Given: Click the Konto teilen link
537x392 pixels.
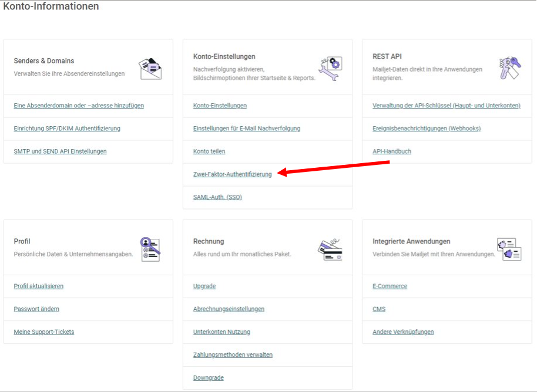Looking at the screenshot, I should tap(209, 151).
